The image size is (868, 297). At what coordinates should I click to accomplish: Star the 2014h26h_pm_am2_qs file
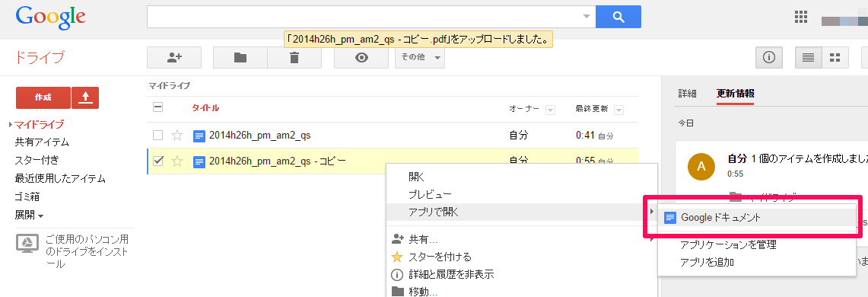coord(177,136)
